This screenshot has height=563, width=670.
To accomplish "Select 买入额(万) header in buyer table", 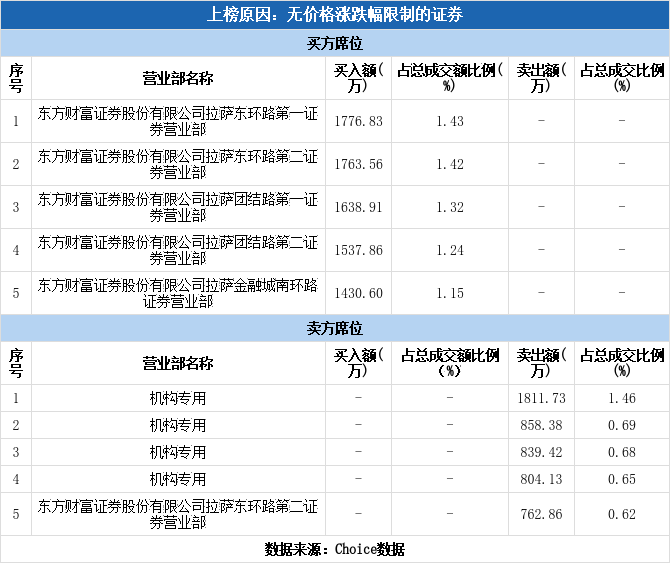I will click(x=359, y=78).
